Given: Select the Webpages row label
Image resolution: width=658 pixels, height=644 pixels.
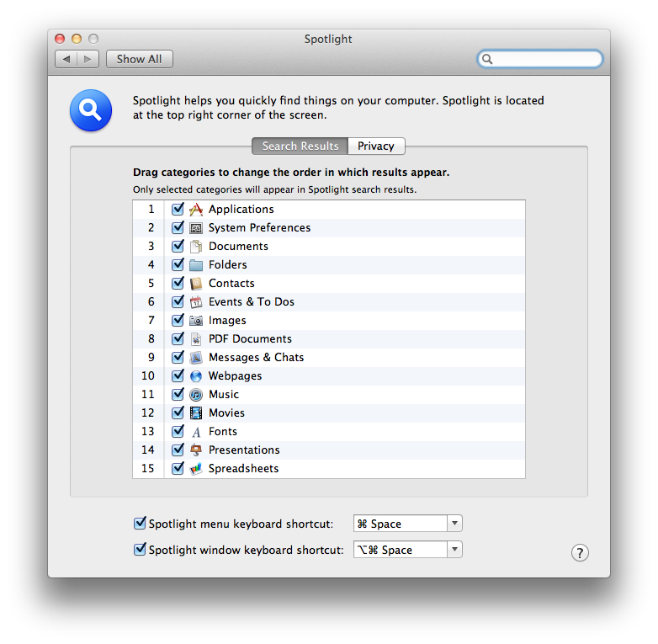Looking at the screenshot, I should click(235, 375).
